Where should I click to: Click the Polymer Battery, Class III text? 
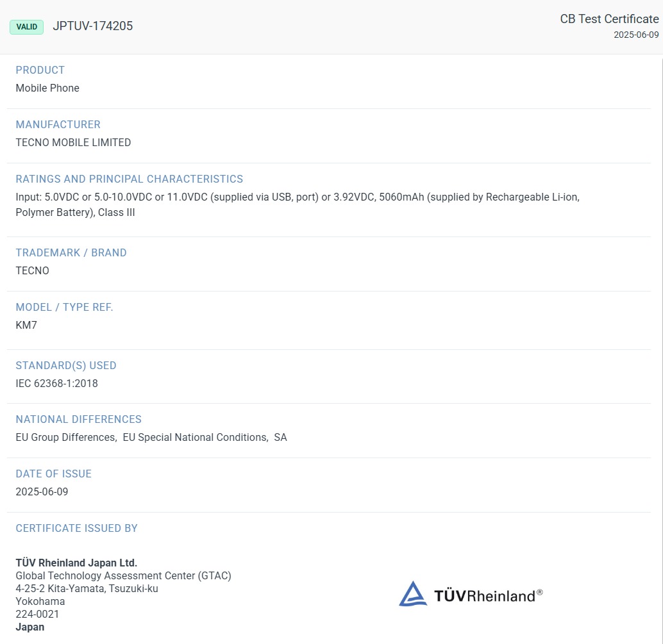click(75, 212)
